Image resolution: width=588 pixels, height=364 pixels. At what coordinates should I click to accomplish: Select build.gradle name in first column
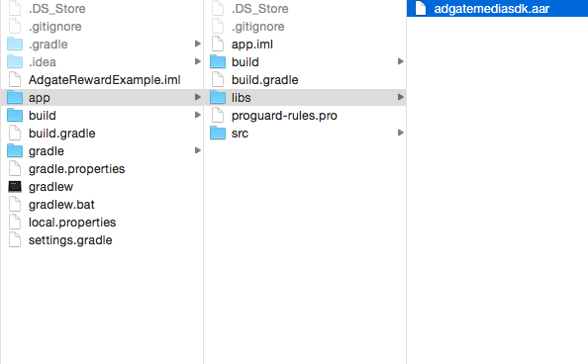click(62, 134)
